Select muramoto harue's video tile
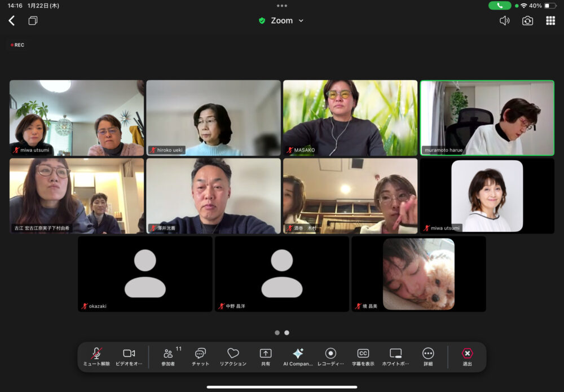 pyautogui.click(x=487, y=118)
